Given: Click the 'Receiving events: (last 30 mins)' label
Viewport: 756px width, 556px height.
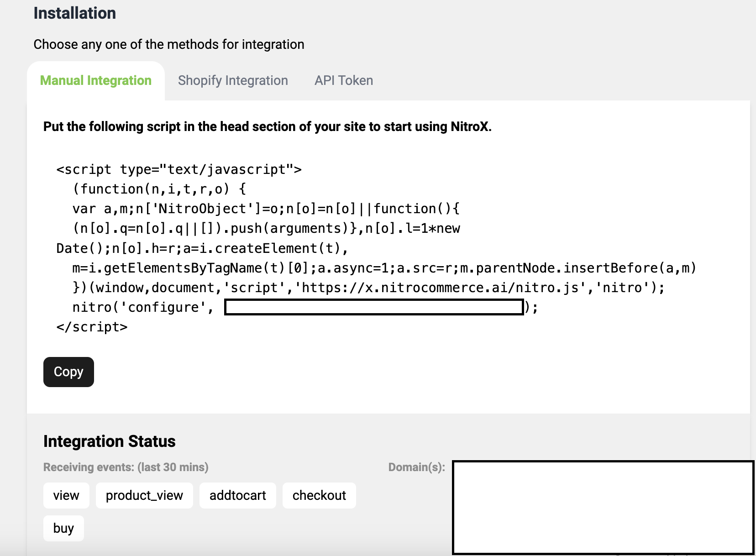Looking at the screenshot, I should (x=126, y=467).
